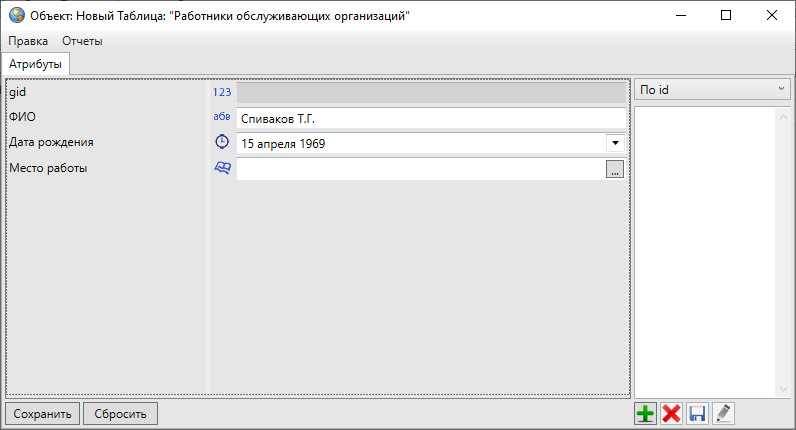The image size is (796, 430).
Task: Click the red X delete icon
Action: 672,414
